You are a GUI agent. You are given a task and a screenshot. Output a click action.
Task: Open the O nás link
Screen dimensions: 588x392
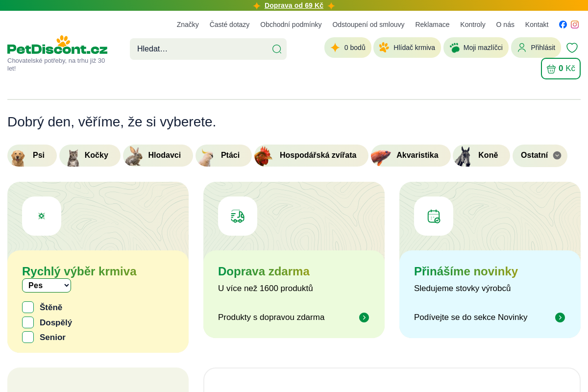point(505,24)
